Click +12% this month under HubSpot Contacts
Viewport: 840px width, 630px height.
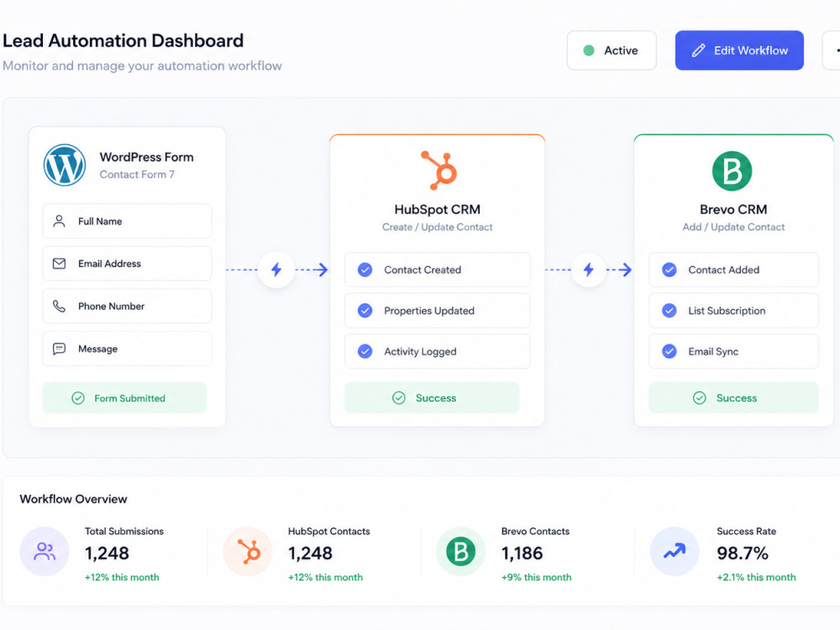pos(325,578)
